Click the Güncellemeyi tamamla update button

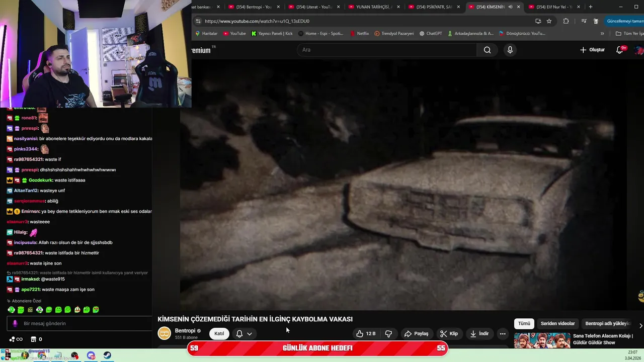(x=625, y=21)
